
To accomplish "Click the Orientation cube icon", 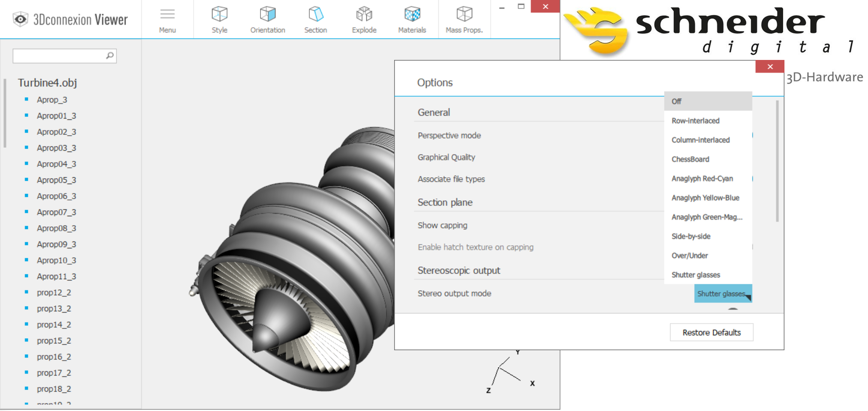I will pyautogui.click(x=267, y=15).
